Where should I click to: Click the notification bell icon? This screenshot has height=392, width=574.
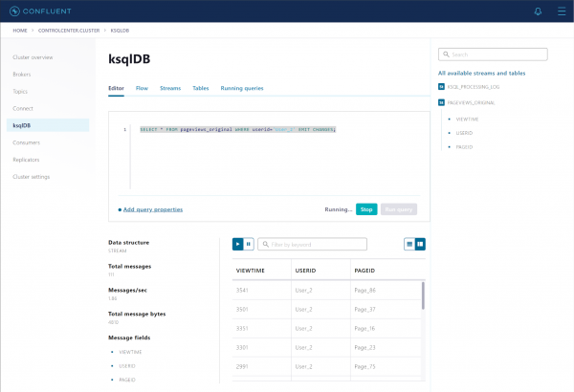pos(539,11)
